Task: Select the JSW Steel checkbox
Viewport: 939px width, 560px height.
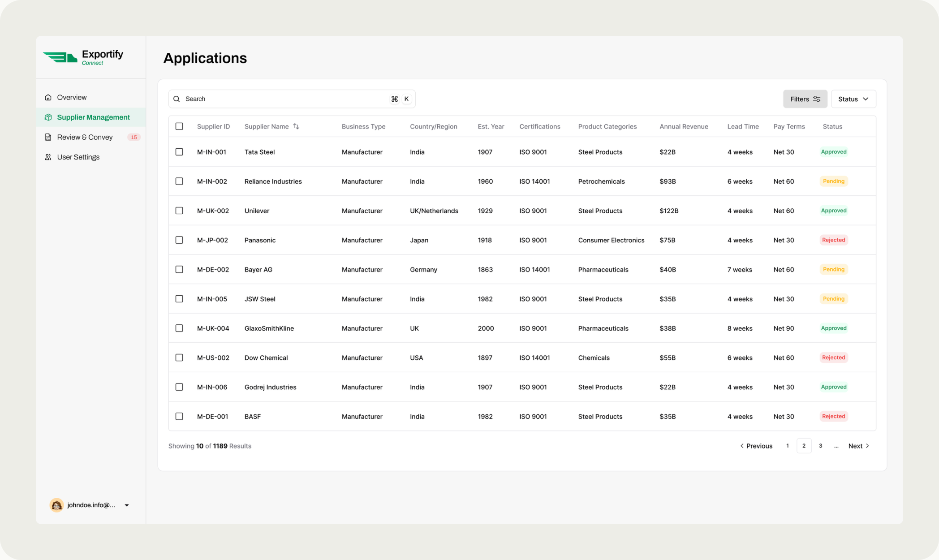Action: coord(179,299)
